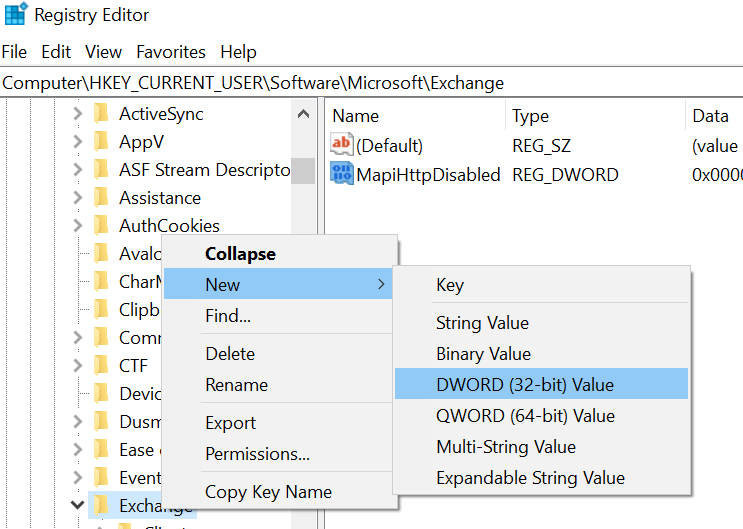
Task: Collapse the Exchange key using its chevron
Action: click(x=77, y=505)
